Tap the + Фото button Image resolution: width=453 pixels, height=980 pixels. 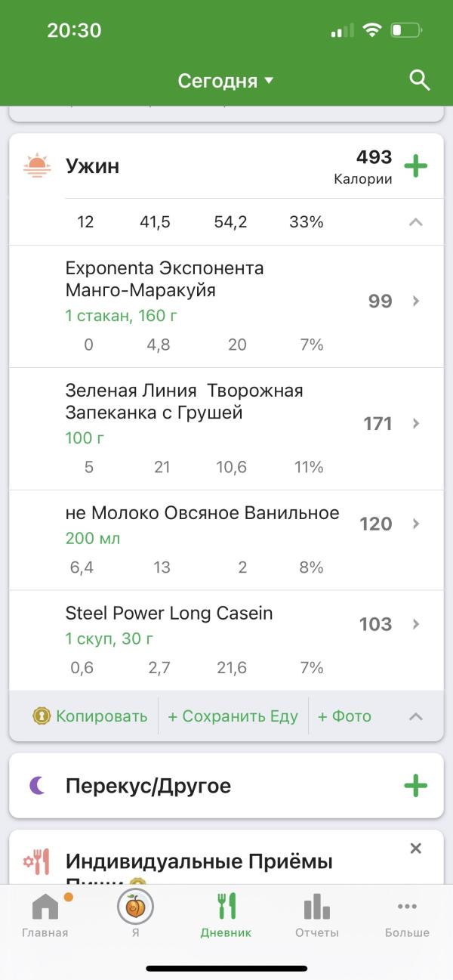click(x=344, y=716)
